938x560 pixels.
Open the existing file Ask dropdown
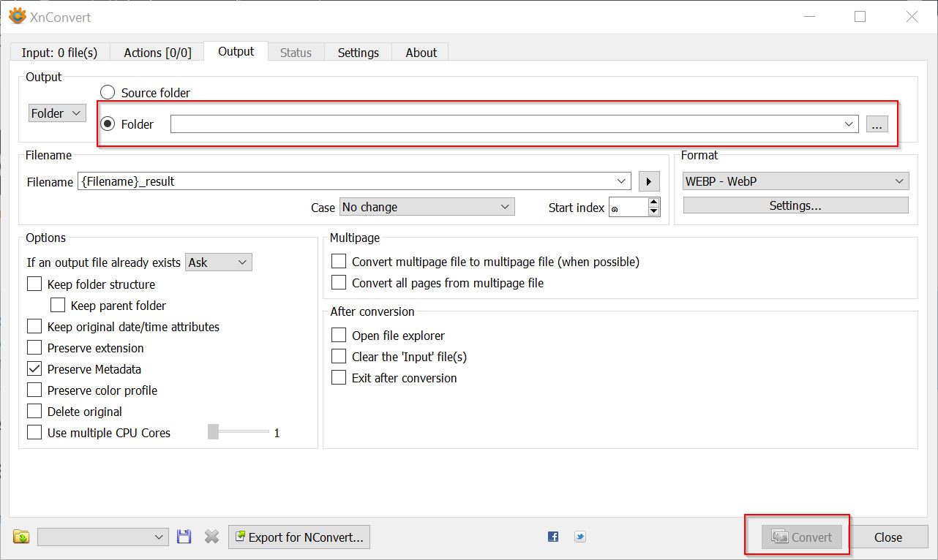click(219, 262)
